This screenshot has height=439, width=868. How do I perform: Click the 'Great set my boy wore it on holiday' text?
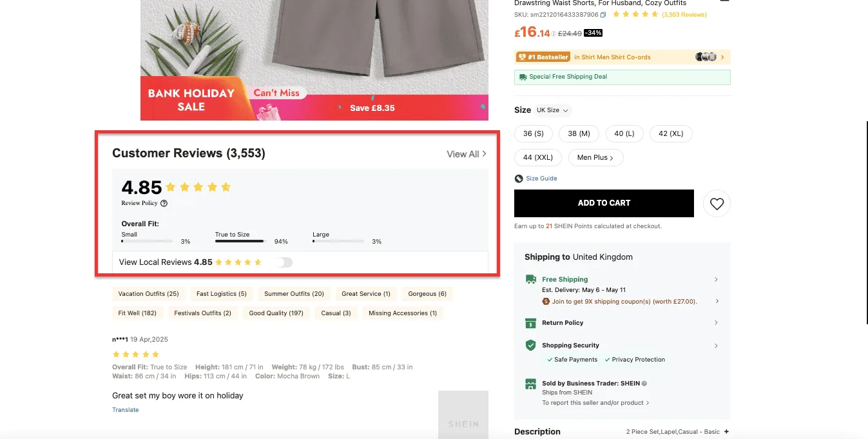coord(178,396)
